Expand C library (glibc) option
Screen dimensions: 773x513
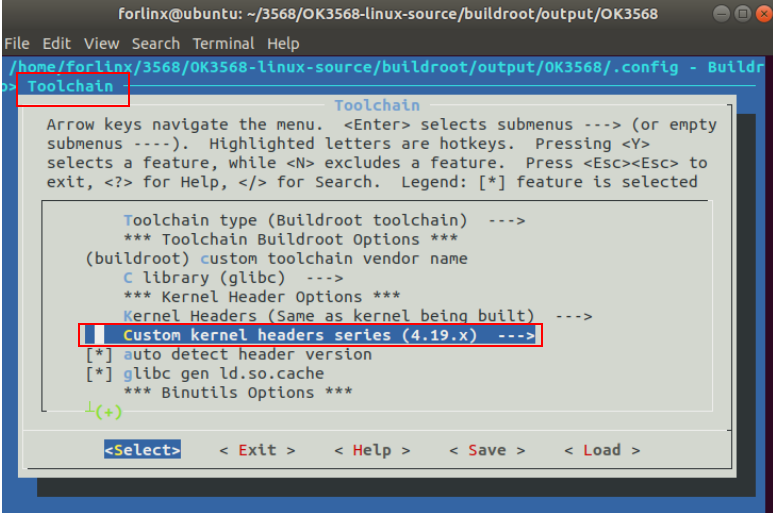(x=233, y=277)
